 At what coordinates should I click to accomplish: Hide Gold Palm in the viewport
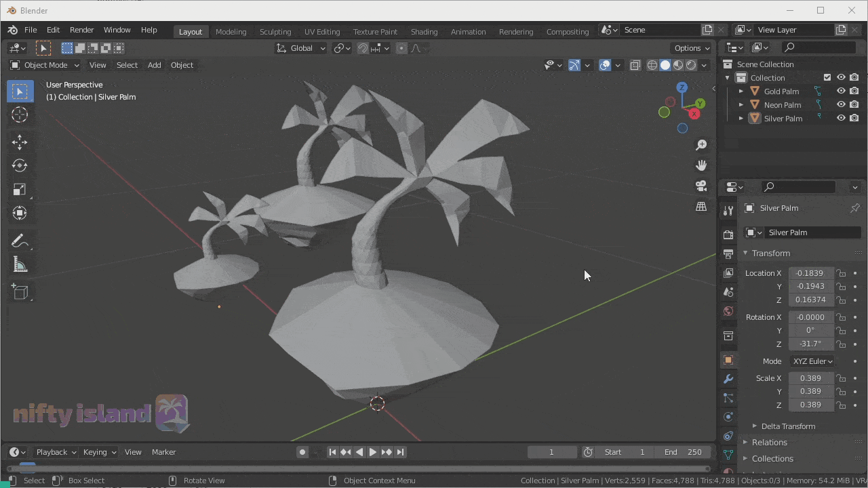click(x=841, y=91)
